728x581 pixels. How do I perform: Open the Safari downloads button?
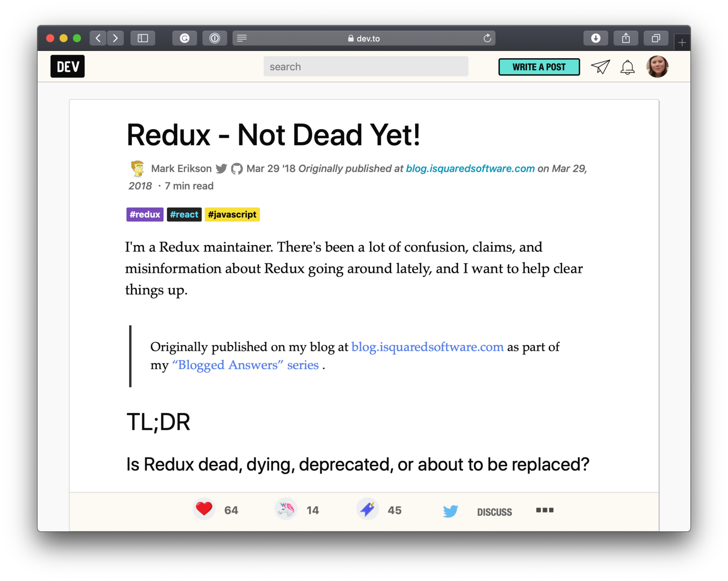(595, 38)
